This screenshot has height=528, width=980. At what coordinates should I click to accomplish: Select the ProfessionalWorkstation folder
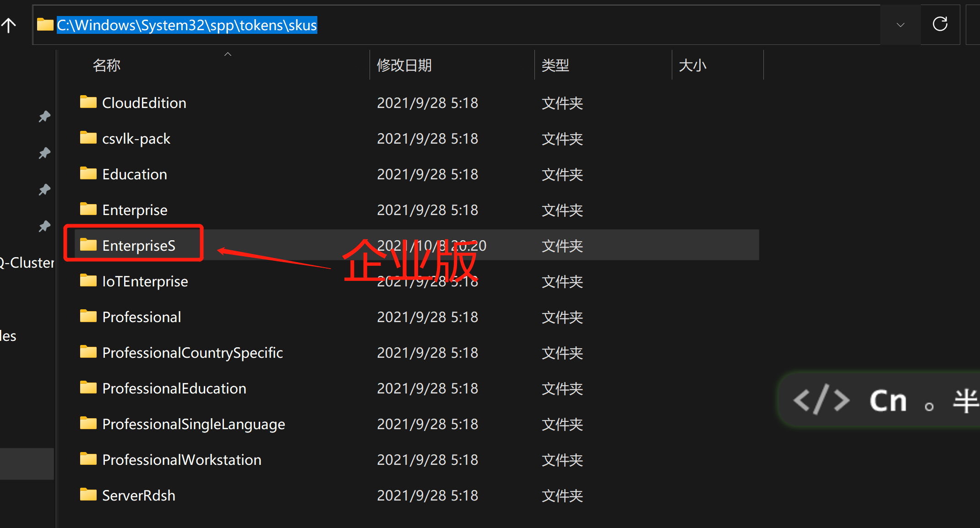pos(181,460)
